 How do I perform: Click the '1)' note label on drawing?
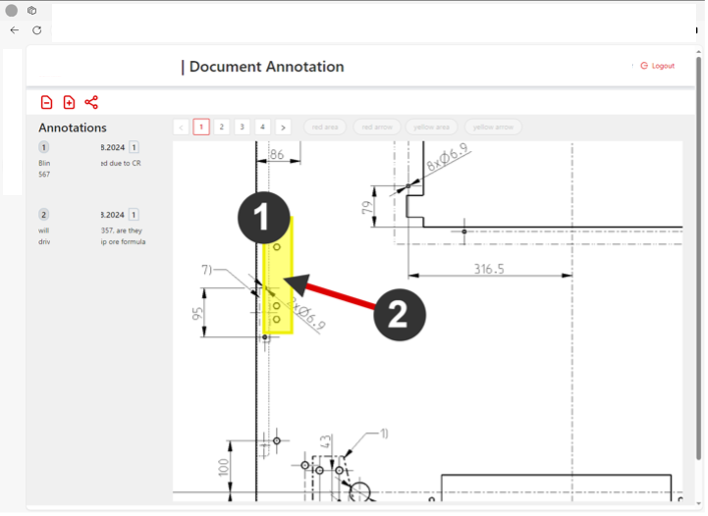[x=384, y=433]
